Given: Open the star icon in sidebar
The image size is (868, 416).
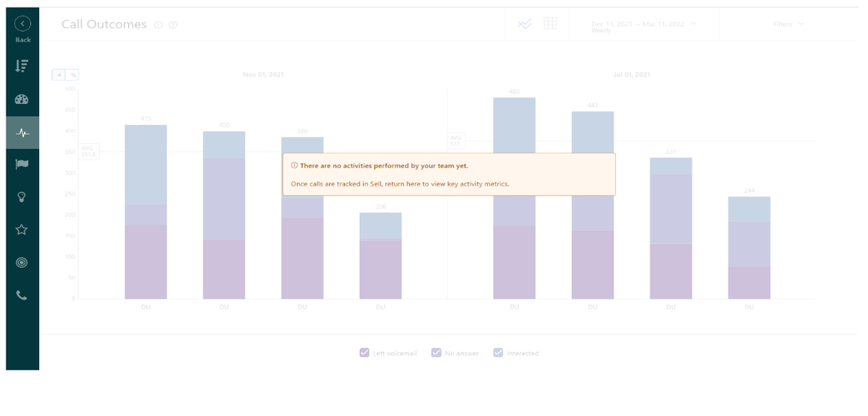Looking at the screenshot, I should [x=22, y=230].
